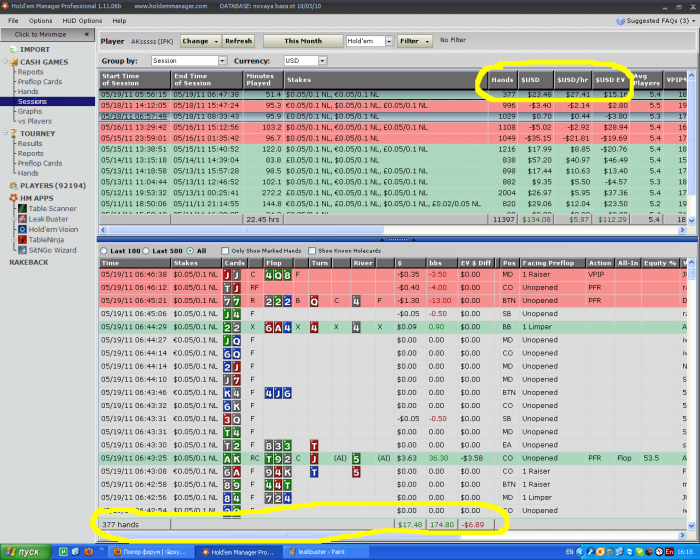Select the Last 500 radio button
Image resolution: width=700 pixels, height=560 pixels.
pyautogui.click(x=146, y=251)
